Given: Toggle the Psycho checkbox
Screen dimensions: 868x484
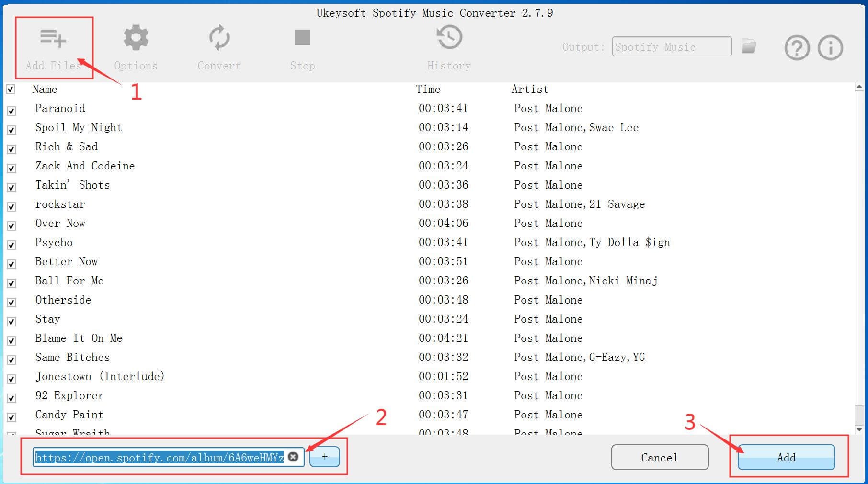Looking at the screenshot, I should tap(11, 245).
